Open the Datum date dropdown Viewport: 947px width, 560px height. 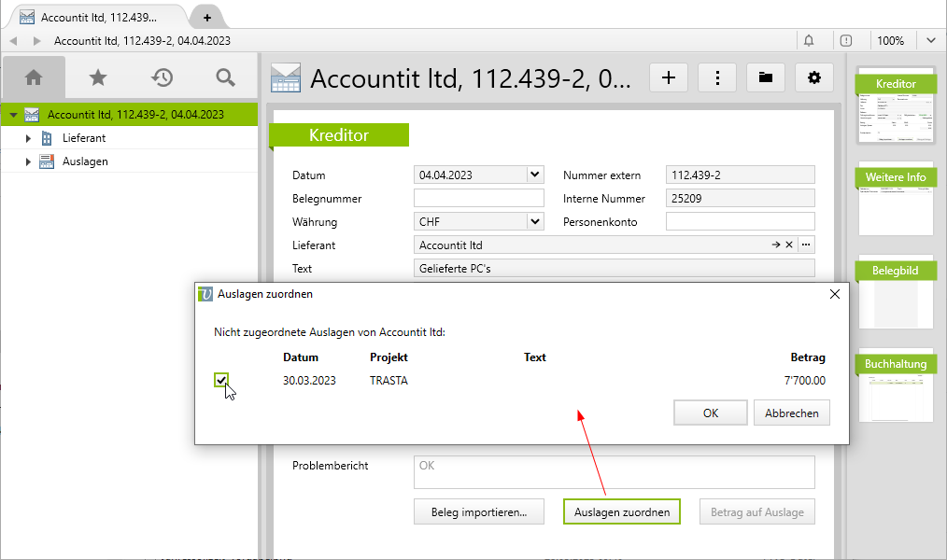[534, 175]
